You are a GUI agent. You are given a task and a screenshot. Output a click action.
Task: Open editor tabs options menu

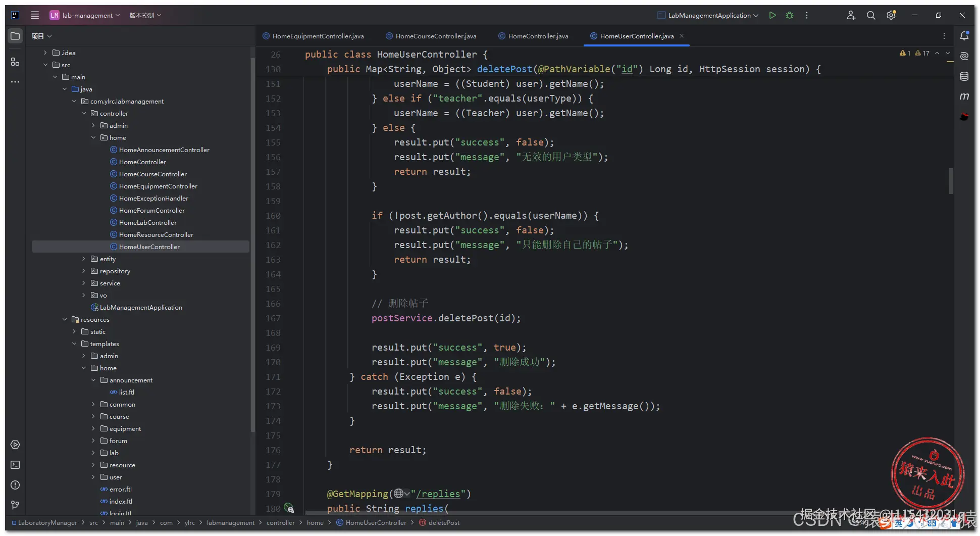tap(944, 36)
